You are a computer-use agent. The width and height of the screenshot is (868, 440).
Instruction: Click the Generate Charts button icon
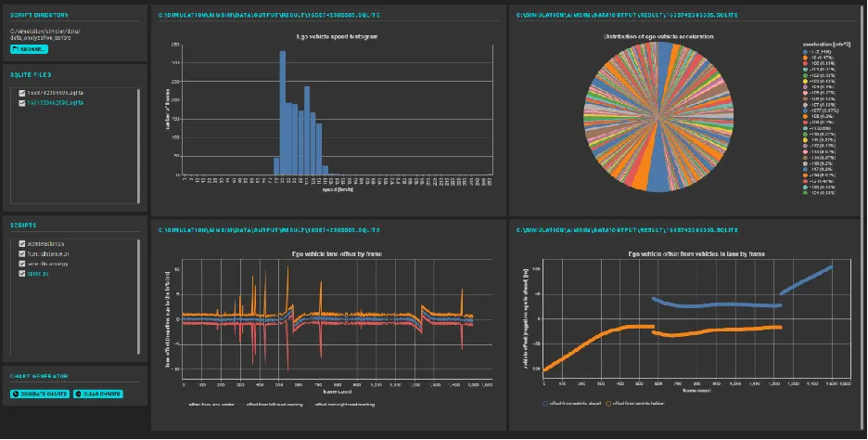(x=16, y=394)
